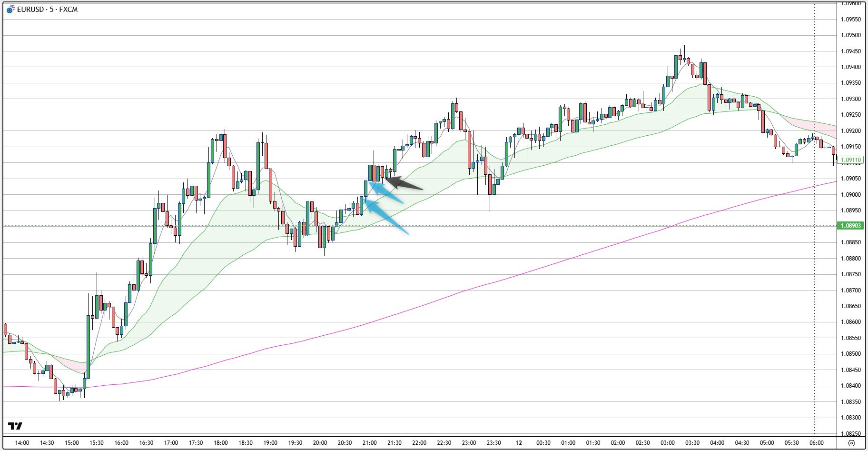Click the 1.08800 price axis label
This screenshot has width=868, height=451.
(851, 259)
